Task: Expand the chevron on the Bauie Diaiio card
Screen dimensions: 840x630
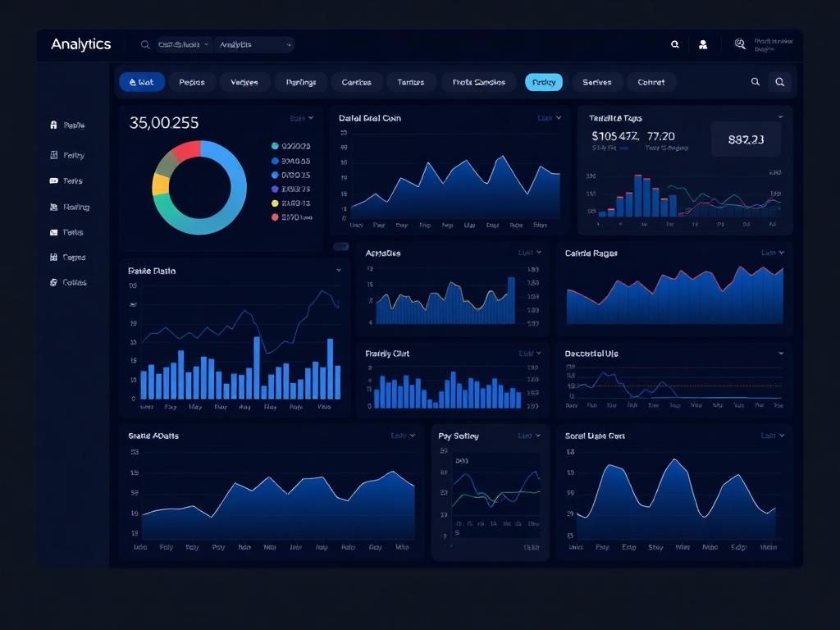Action: pos(339,271)
